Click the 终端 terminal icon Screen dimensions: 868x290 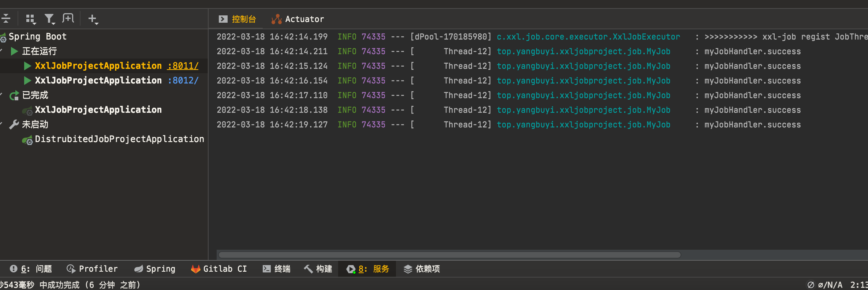[267, 269]
